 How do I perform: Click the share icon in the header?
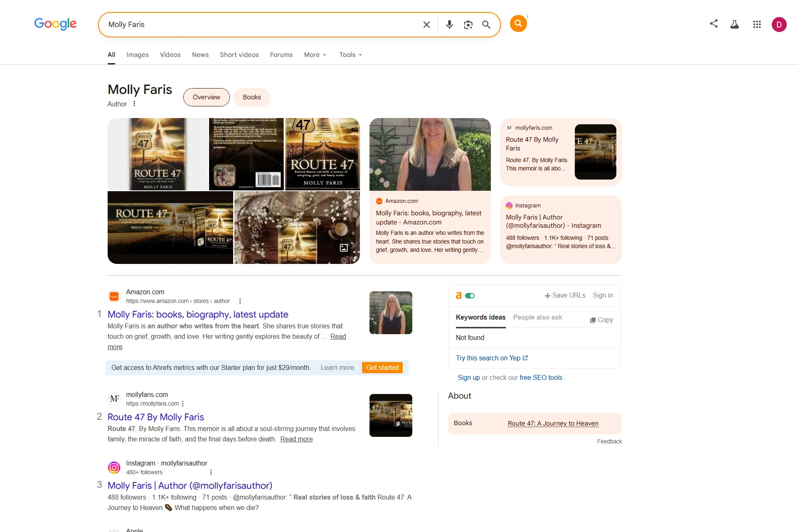[714, 24]
